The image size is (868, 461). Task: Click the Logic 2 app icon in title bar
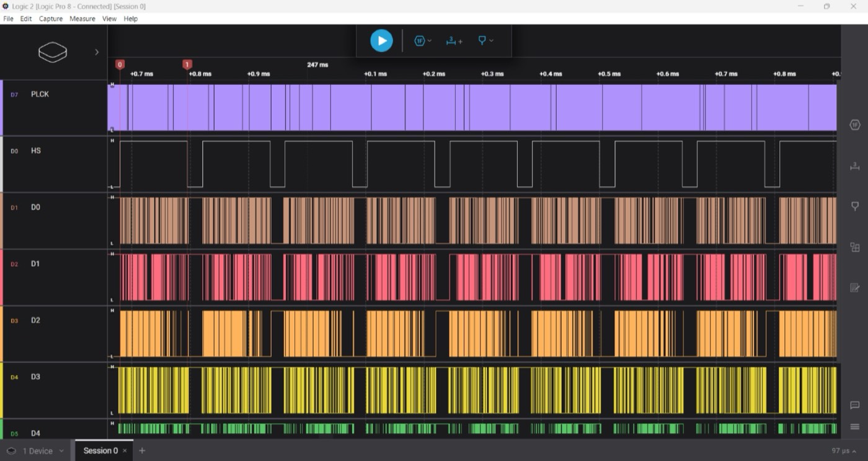click(6, 6)
